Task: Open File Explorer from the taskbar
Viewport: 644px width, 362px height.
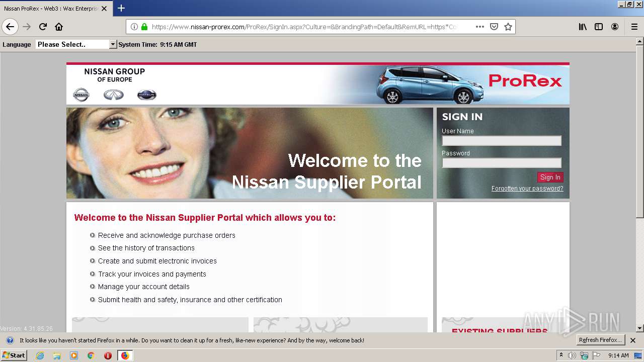Action: [57, 355]
